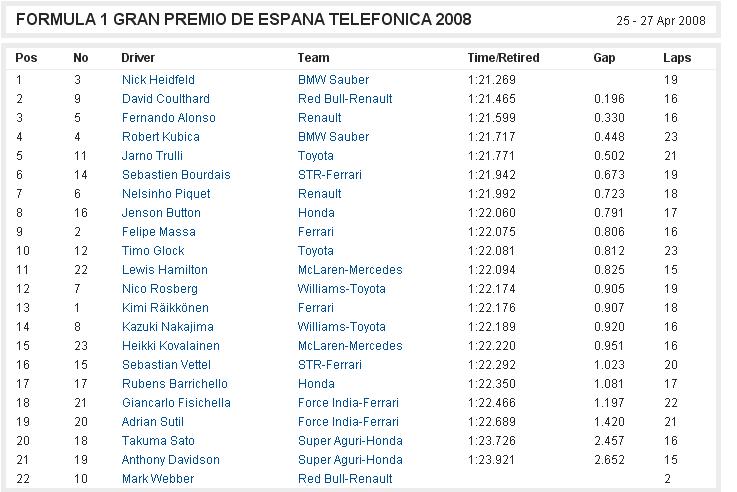737x492 pixels.
Task: Open the Ferrari team link beside Felipe Massa
Action: [315, 232]
